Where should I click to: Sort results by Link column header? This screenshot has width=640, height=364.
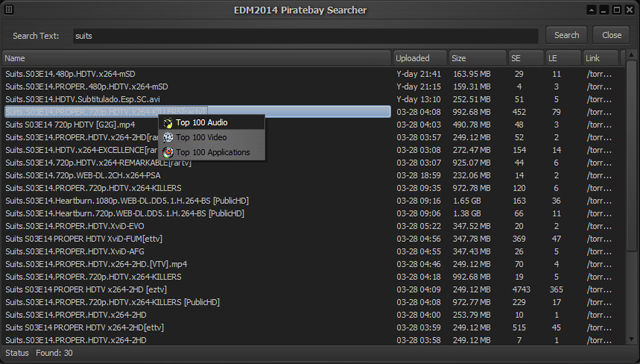point(600,58)
